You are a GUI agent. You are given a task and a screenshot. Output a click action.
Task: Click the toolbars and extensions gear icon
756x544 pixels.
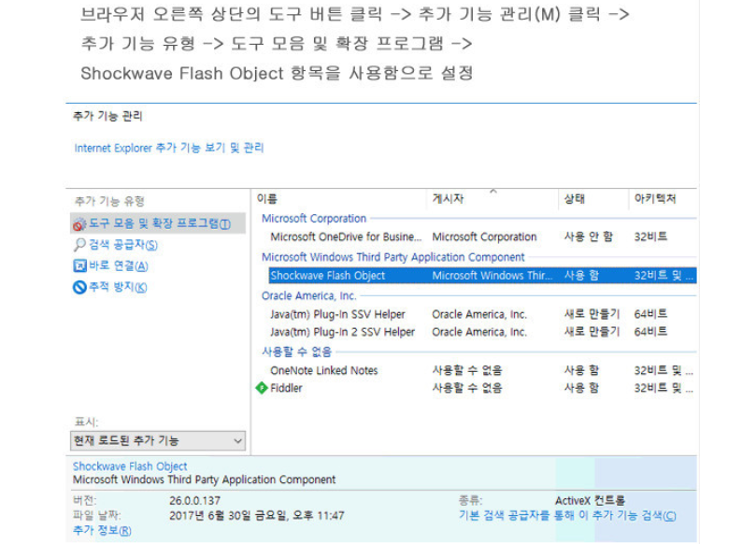[79, 223]
